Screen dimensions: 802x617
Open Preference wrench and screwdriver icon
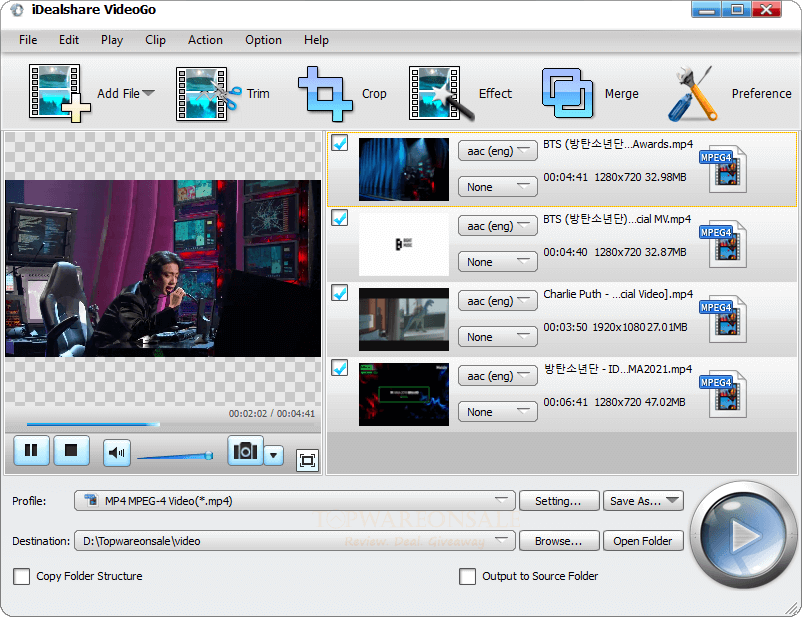[x=693, y=94]
